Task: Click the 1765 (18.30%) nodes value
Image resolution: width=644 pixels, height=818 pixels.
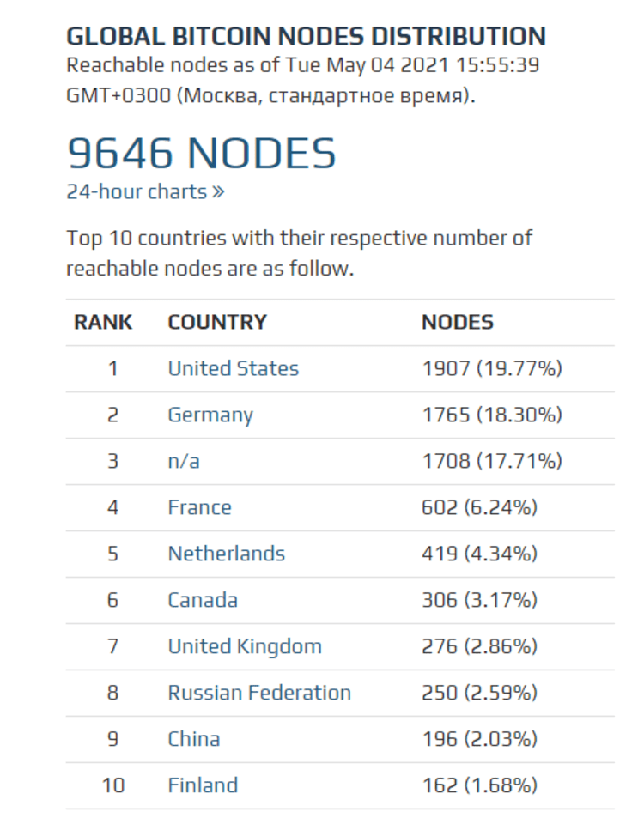Action: pos(492,415)
